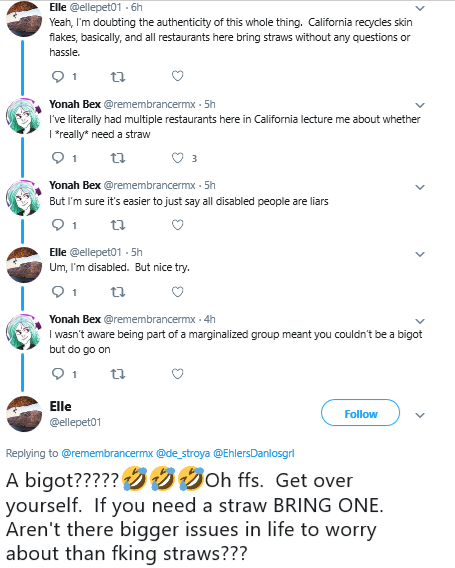
Task: Like Yonah Bex's 'but do go on' tweet
Action: (x=178, y=373)
